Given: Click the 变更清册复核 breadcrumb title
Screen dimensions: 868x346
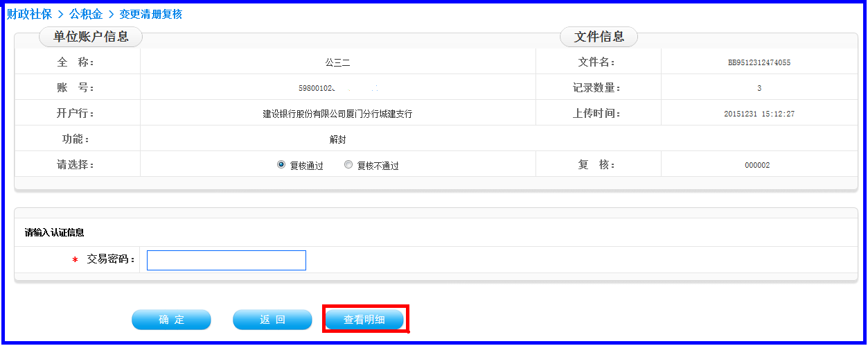Looking at the screenshot, I should click(150, 14).
